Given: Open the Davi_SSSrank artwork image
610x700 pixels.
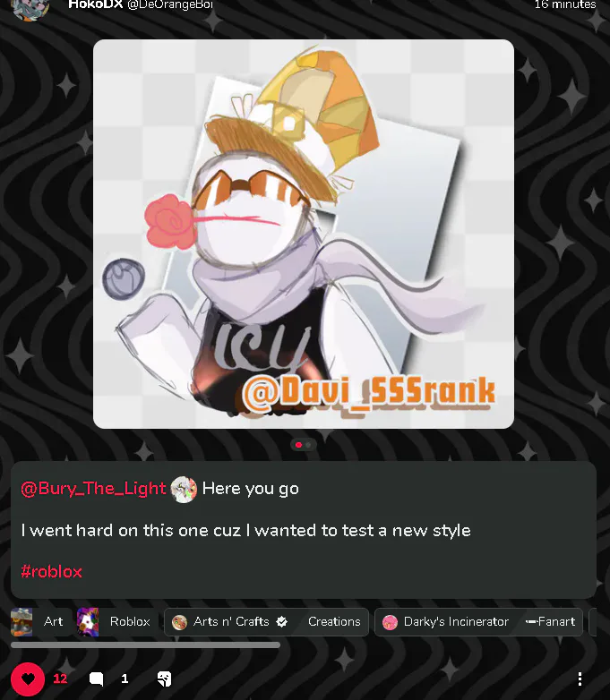Looking at the screenshot, I should (304, 234).
